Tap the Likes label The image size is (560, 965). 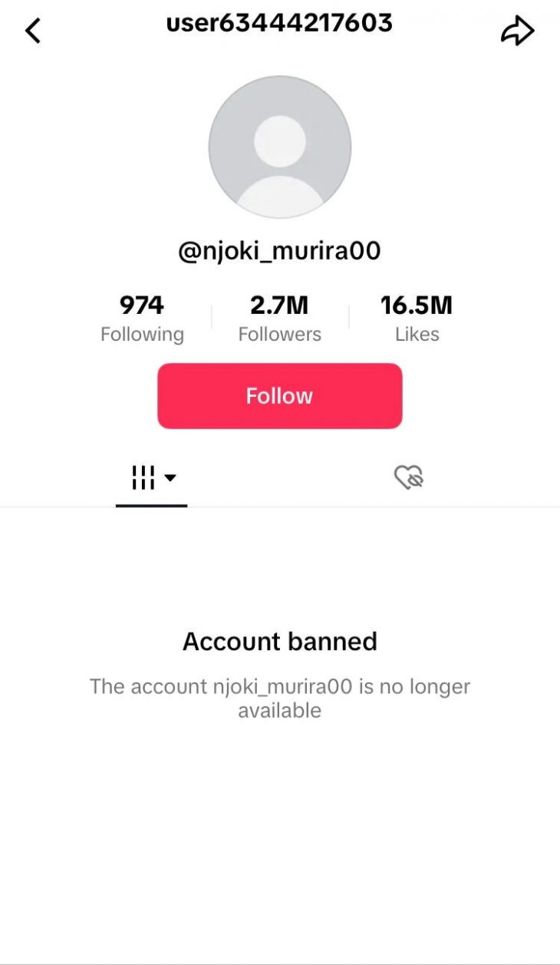click(417, 335)
